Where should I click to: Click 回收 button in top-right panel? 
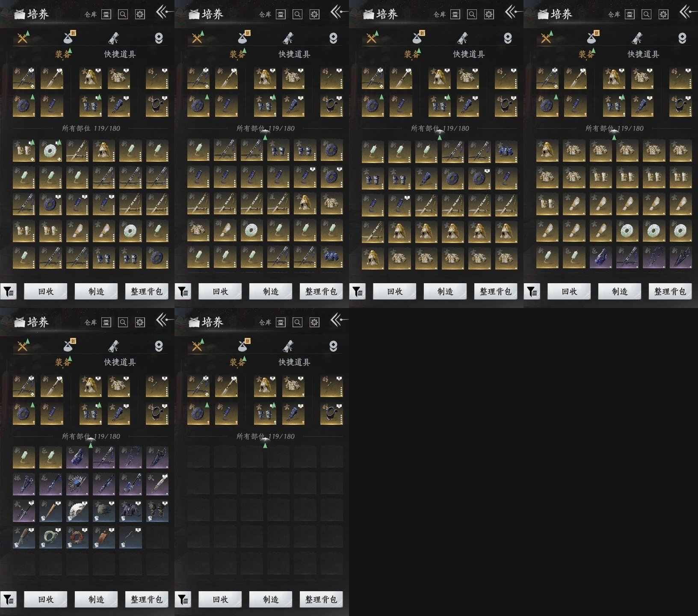pos(569,291)
